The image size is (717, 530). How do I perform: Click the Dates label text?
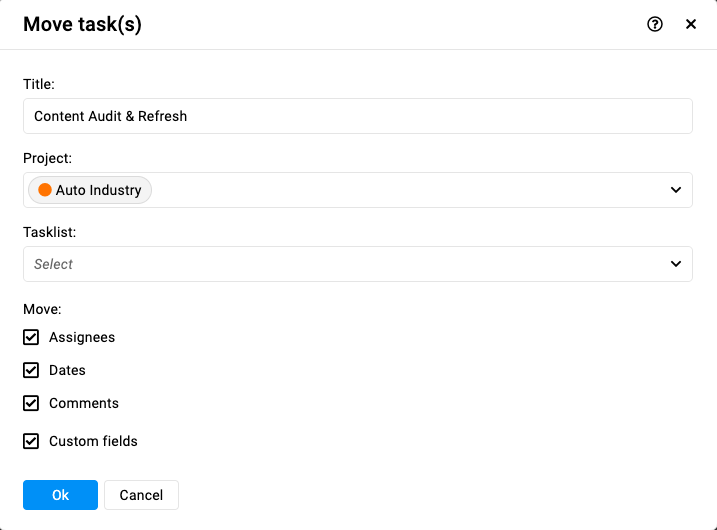[67, 370]
